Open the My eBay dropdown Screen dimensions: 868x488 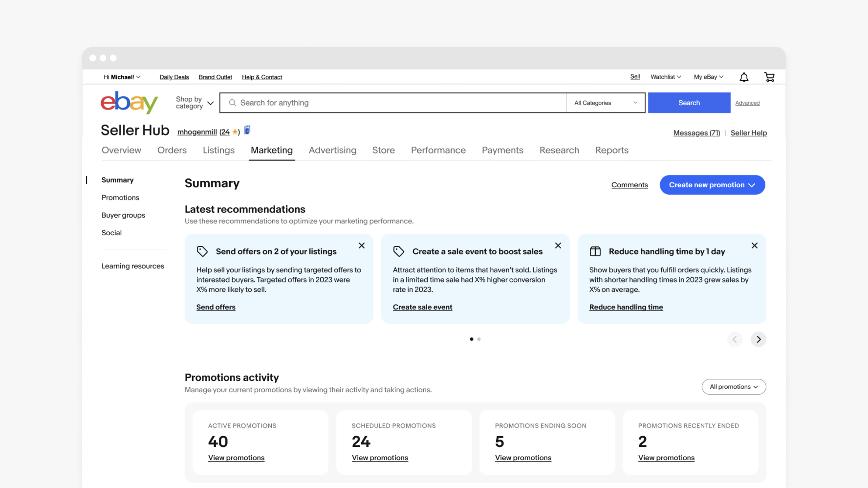coord(708,77)
